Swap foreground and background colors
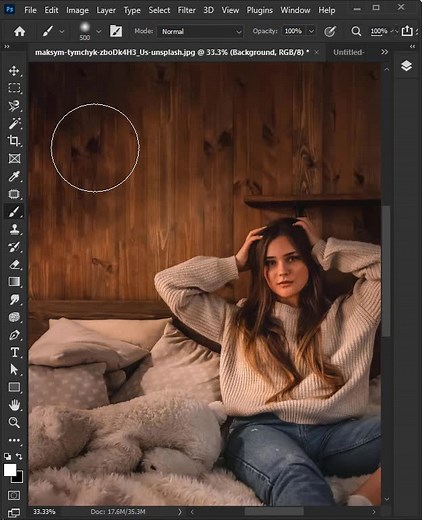The height and width of the screenshot is (520, 422). click(19, 456)
